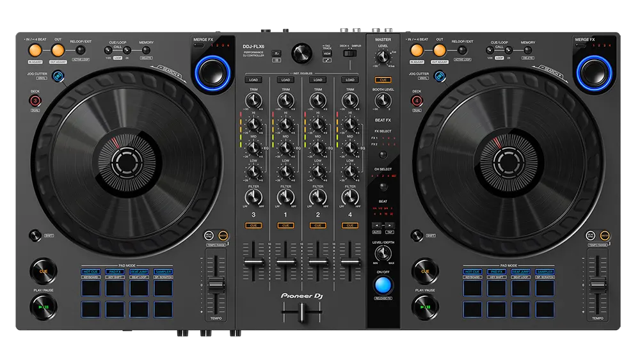The height and width of the screenshot is (364, 640).
Task: Click channel 4 MID EQ knob
Action: pos(350,148)
